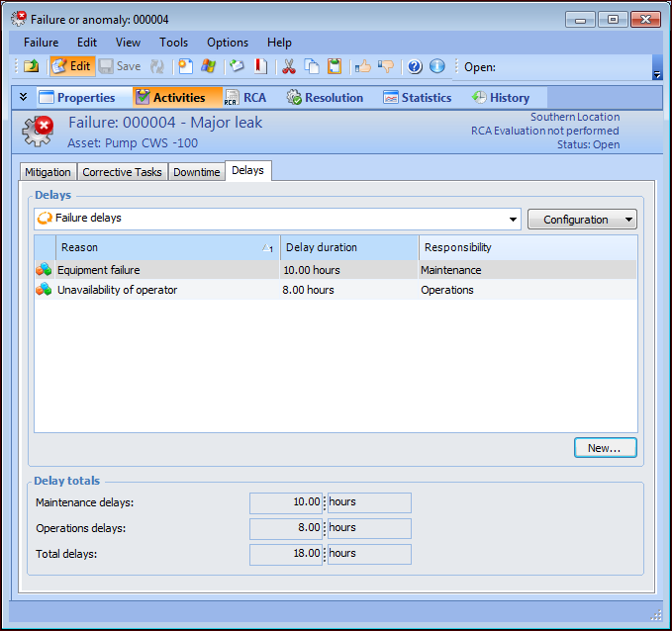The image size is (672, 631).
Task: Click the copy documents icon
Action: coord(312,66)
